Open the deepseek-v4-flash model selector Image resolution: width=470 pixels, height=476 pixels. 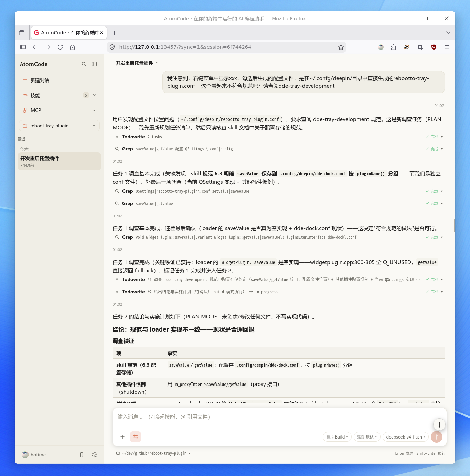(x=406, y=437)
